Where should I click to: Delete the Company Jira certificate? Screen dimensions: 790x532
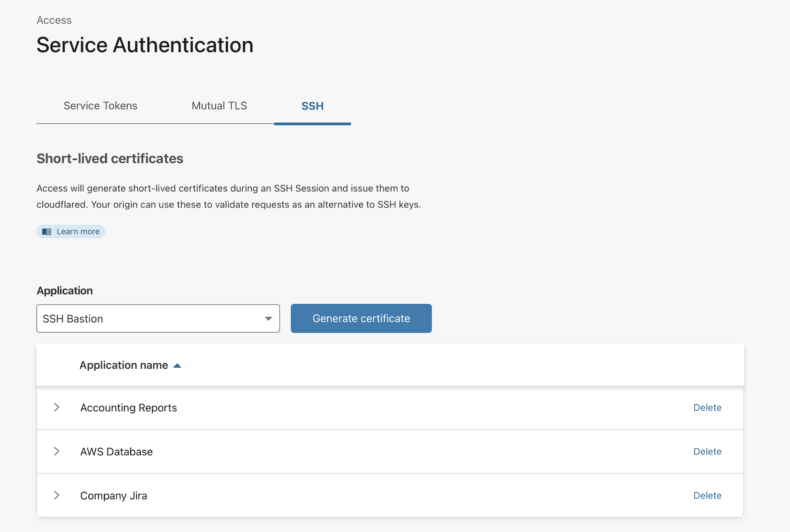coord(707,496)
